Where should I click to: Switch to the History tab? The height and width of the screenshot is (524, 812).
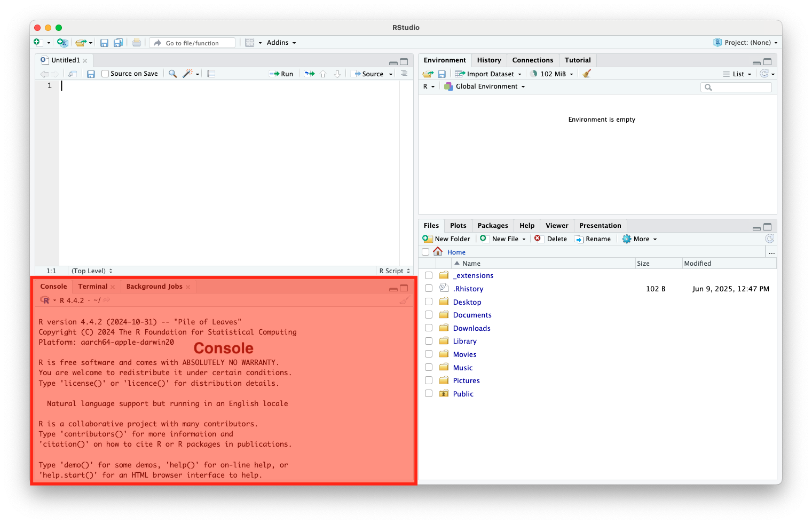click(x=489, y=60)
